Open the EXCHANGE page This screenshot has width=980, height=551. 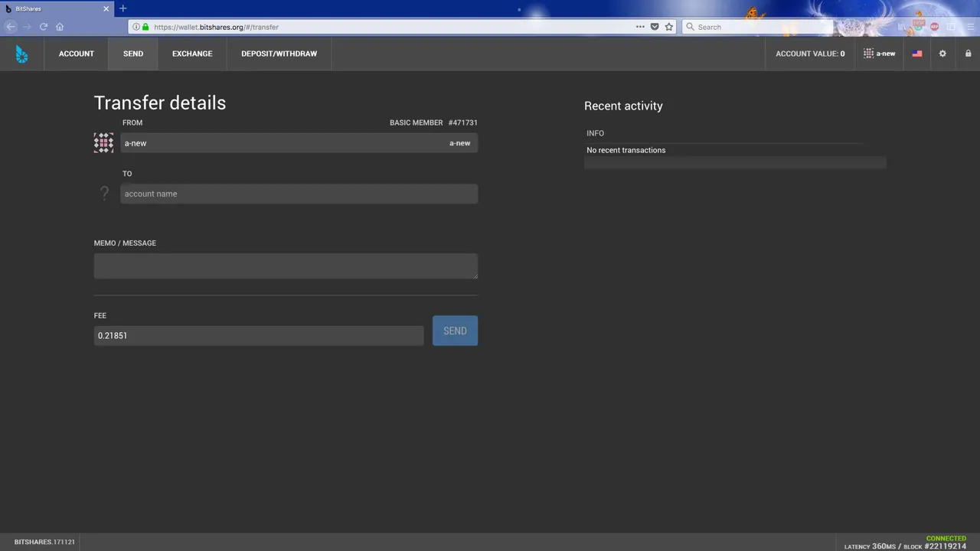(192, 54)
